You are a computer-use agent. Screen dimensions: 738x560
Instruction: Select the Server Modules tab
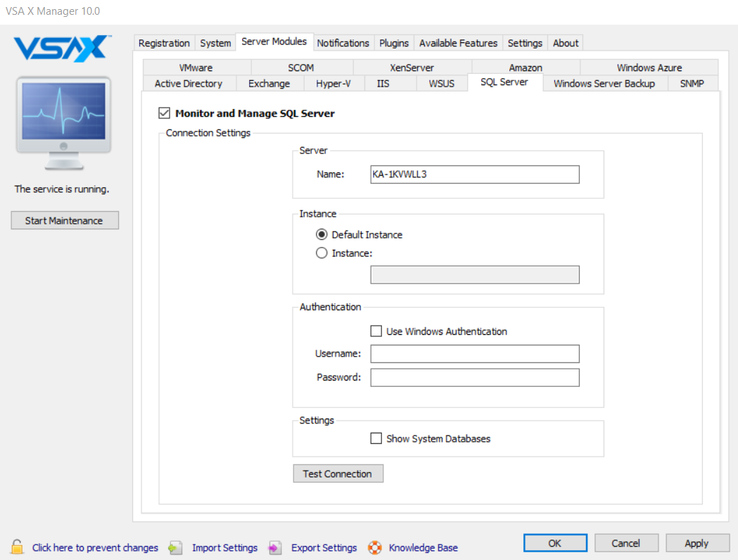274,42
